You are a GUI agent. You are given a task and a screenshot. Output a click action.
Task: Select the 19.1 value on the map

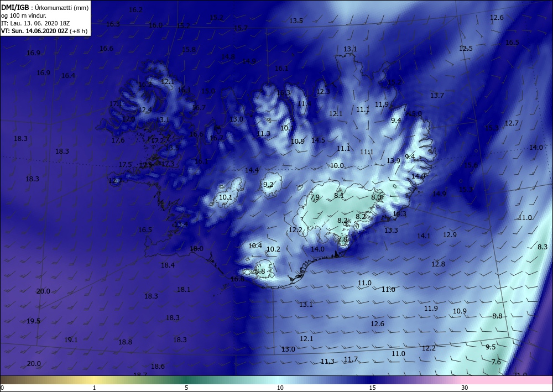[71, 340]
